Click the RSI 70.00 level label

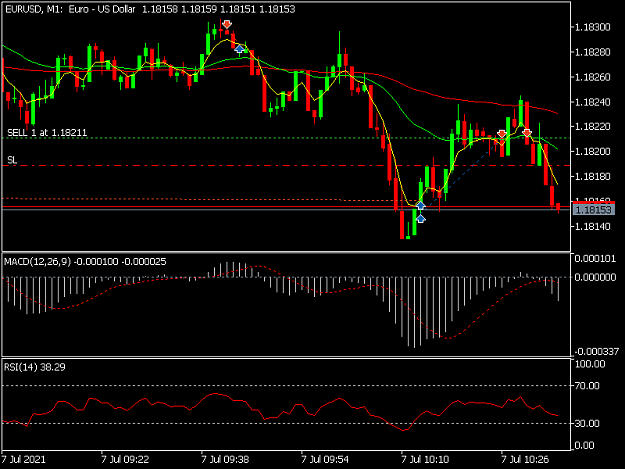(x=587, y=386)
